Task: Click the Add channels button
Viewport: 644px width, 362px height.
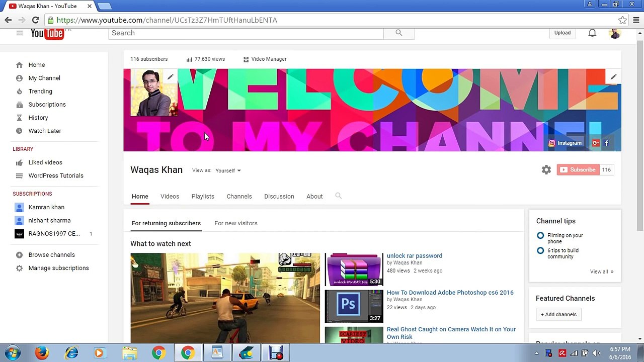Action: [x=558, y=315]
